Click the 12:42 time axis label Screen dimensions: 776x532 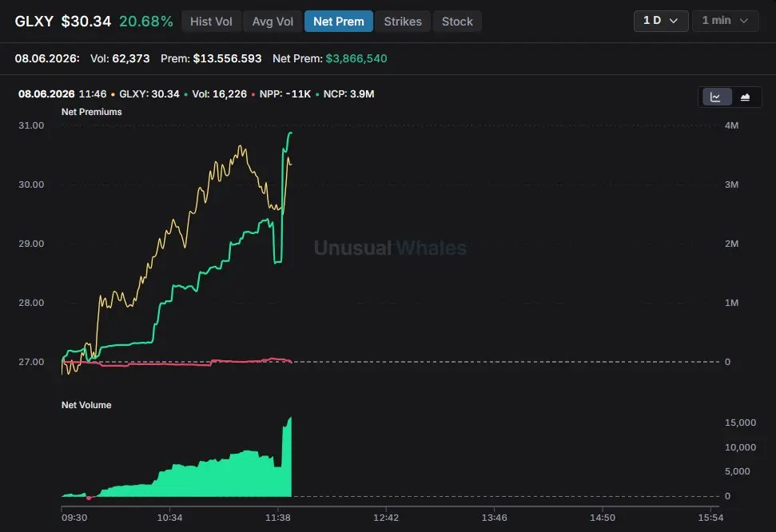(386, 518)
